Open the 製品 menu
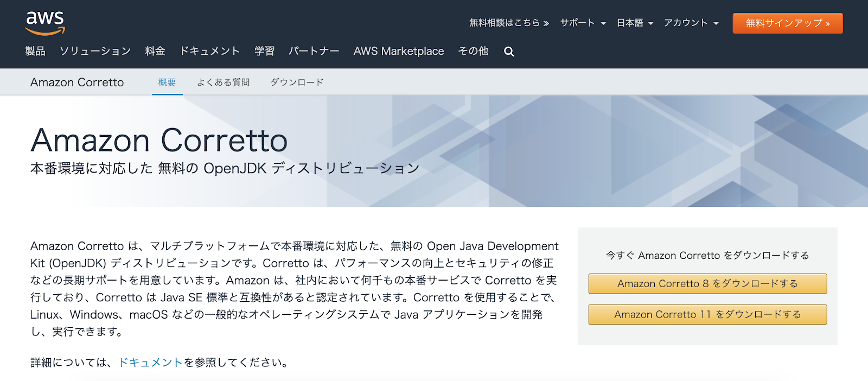This screenshot has width=868, height=381. pyautogui.click(x=35, y=51)
